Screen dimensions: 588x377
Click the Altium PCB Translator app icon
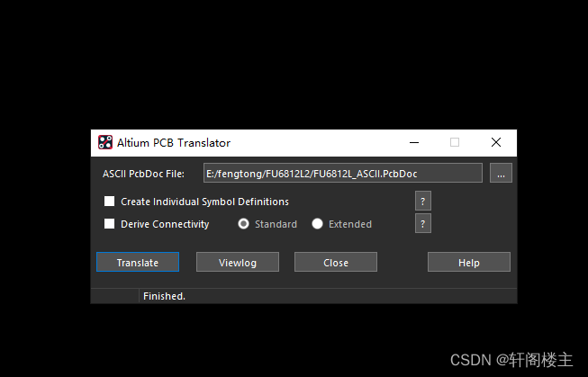105,142
